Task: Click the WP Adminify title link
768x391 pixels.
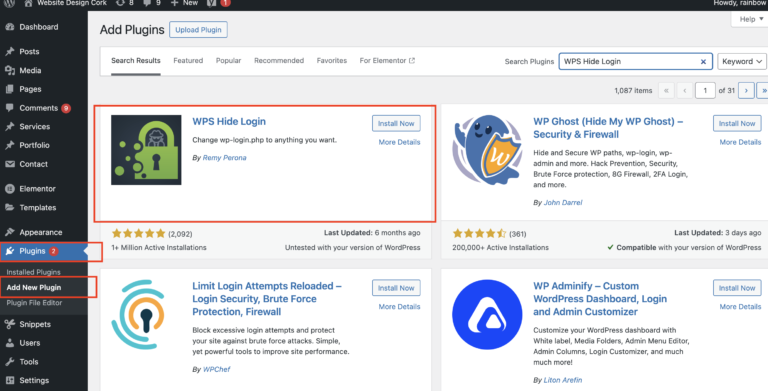Action: click(x=600, y=299)
